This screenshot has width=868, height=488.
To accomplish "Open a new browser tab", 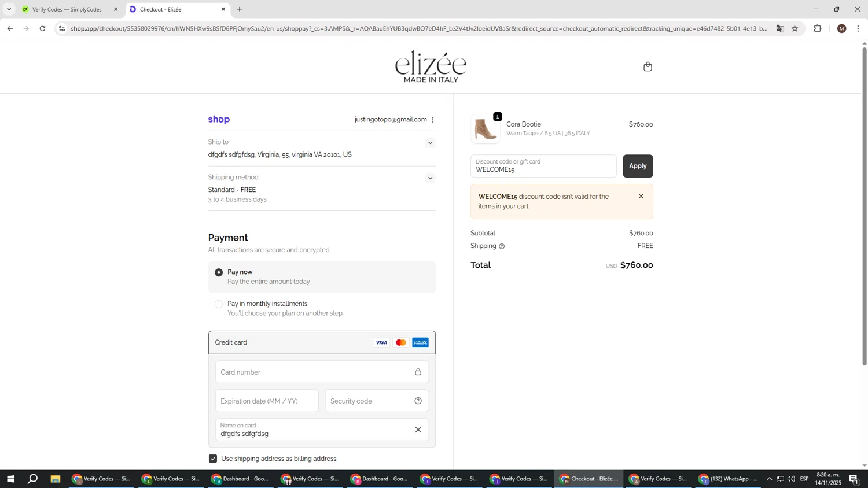I will point(240,9).
